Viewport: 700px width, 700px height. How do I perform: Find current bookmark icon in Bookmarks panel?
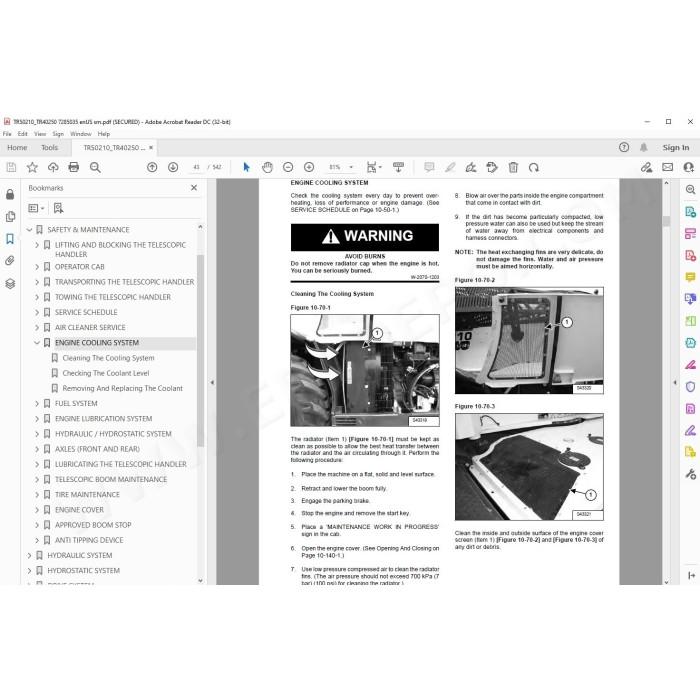(x=58, y=208)
